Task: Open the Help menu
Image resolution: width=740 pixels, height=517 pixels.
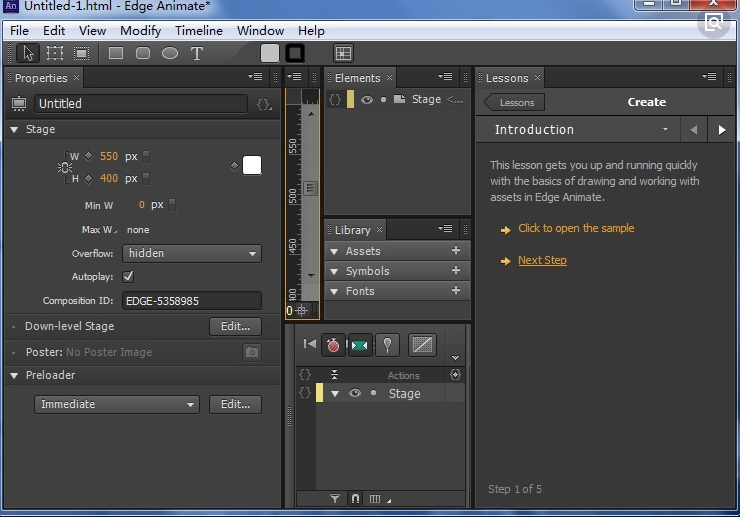Action: [x=311, y=31]
